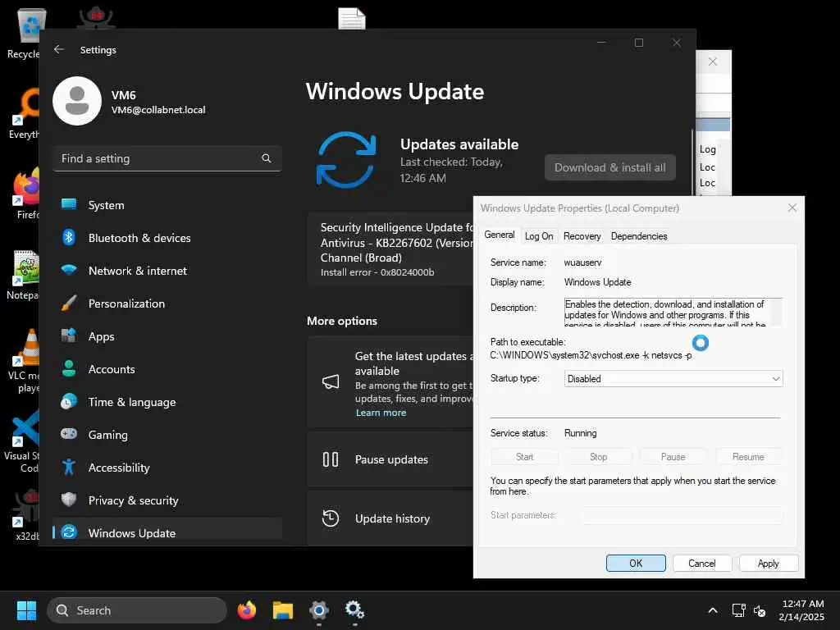The image size is (840, 630).
Task: Click the VM6@collabnet.local account text
Action: 158,110
